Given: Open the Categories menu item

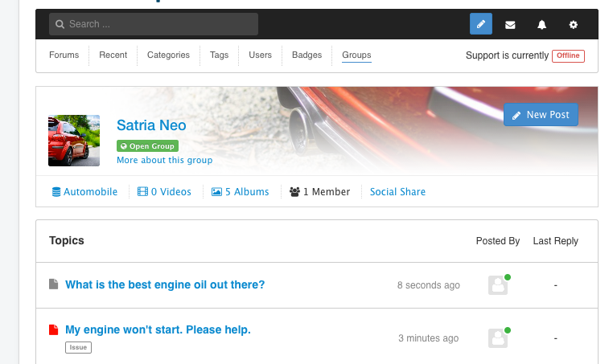Looking at the screenshot, I should pyautogui.click(x=168, y=55).
